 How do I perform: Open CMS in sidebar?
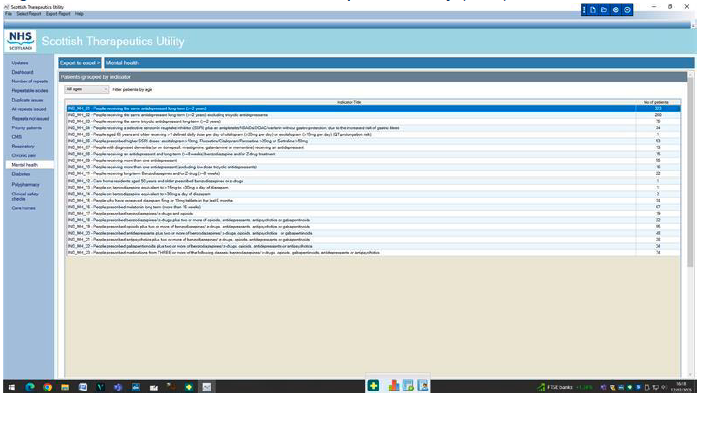(x=17, y=137)
